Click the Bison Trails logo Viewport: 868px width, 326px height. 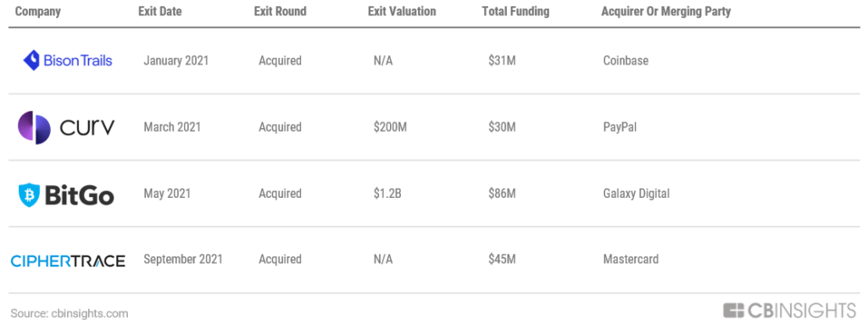(x=68, y=60)
